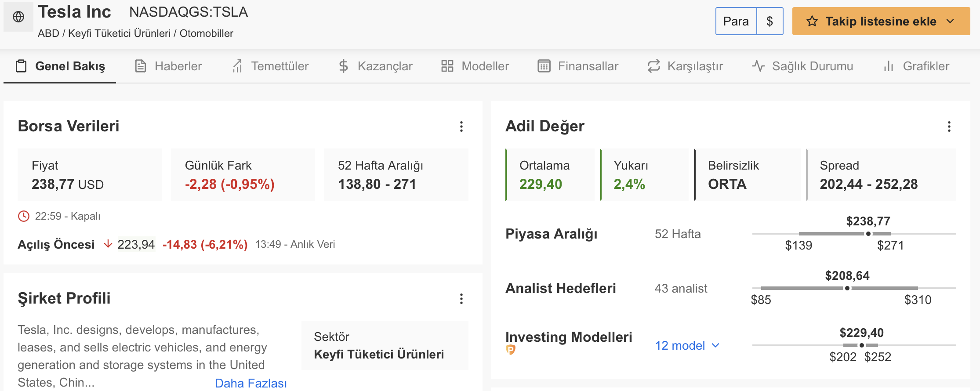
Task: Click the Sektör Keyfi Tüketici Ürünleri box
Action: (385, 345)
